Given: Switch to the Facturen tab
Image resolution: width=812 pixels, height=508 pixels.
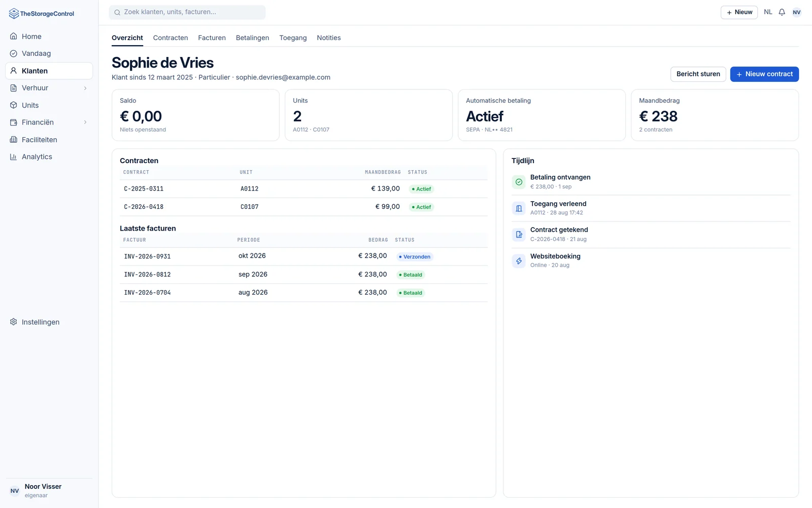Looking at the screenshot, I should 212,38.
